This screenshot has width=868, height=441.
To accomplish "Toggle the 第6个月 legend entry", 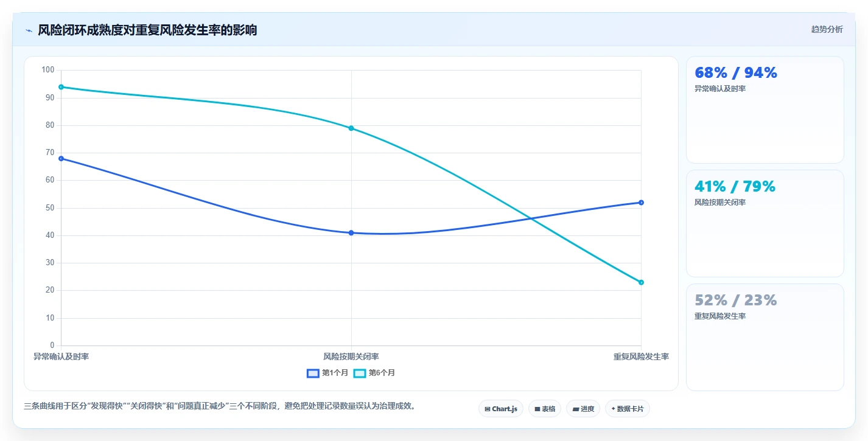I will coord(374,373).
